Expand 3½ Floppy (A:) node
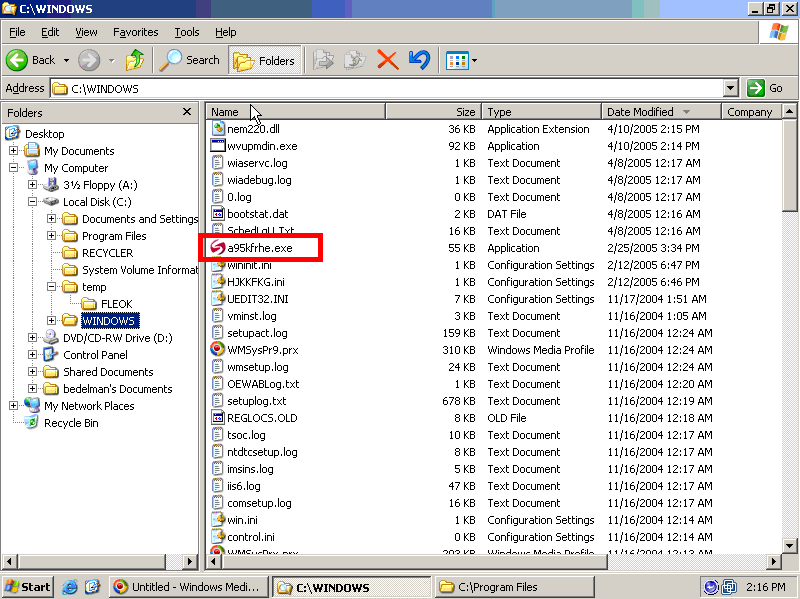800x599 pixels. click(32, 184)
